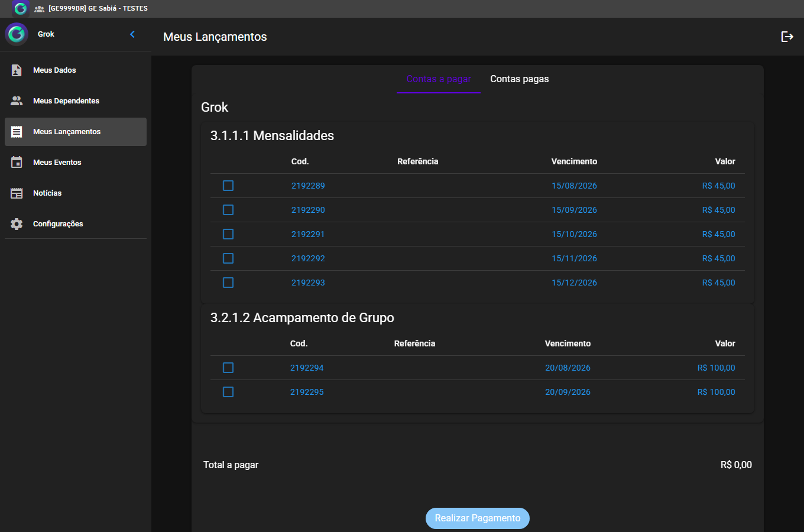Click the app logo in title bar
Image resolution: width=804 pixels, height=532 pixels.
pos(21,9)
